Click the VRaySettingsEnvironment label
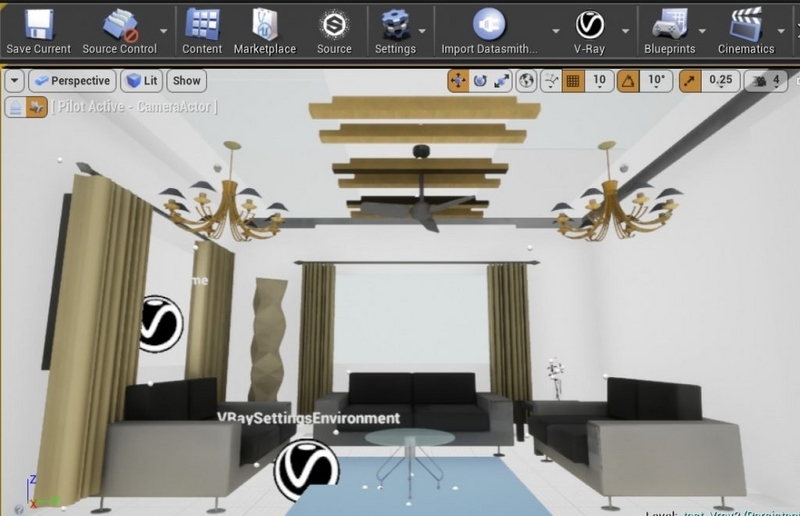Screen dimensions: 800x516 [309, 418]
